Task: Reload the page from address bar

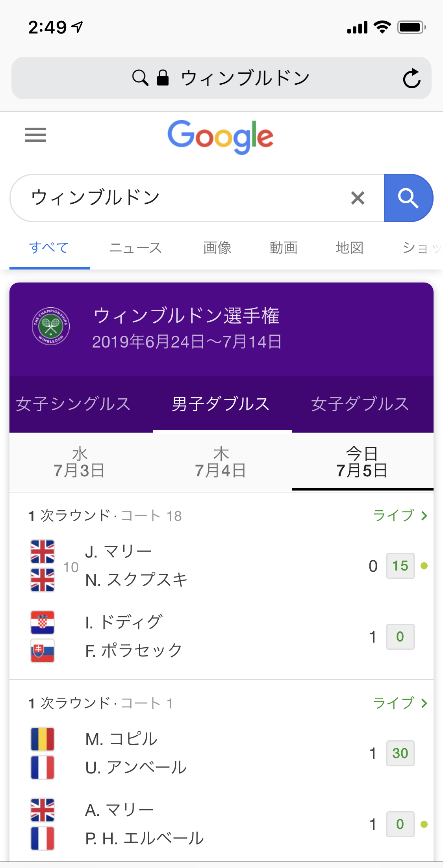Action: pyautogui.click(x=411, y=78)
